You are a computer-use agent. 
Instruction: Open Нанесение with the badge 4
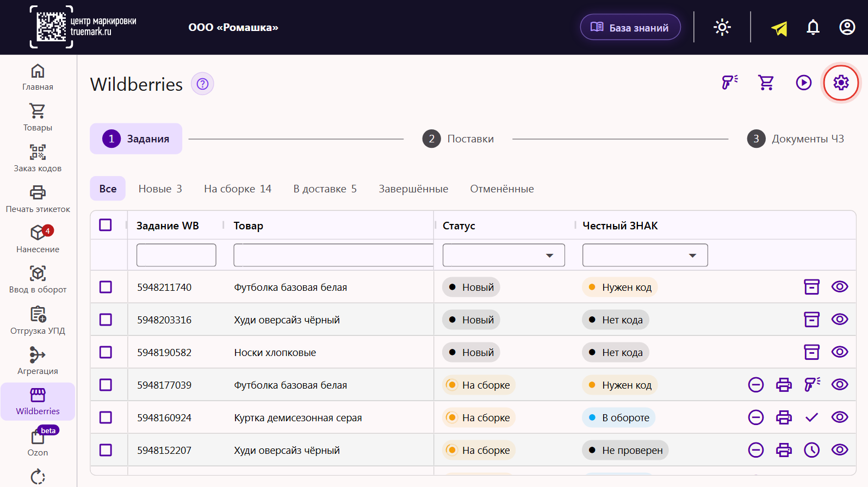click(x=38, y=240)
